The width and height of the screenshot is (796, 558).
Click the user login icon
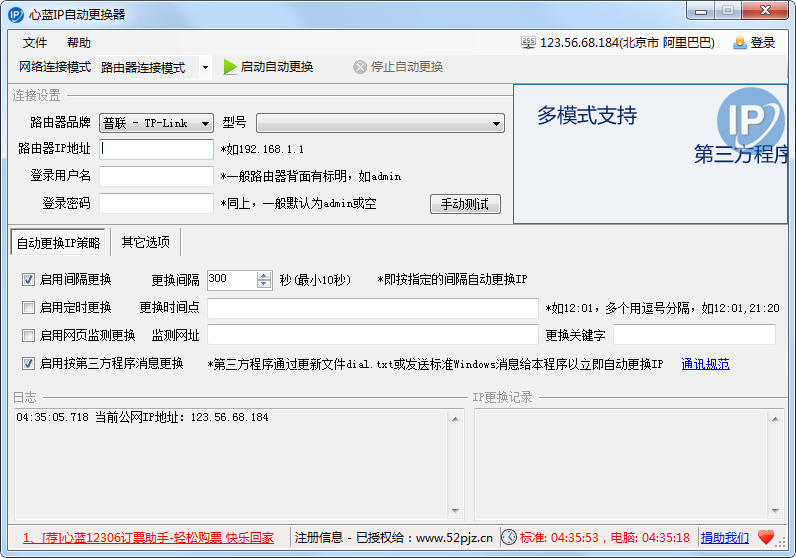[x=740, y=42]
